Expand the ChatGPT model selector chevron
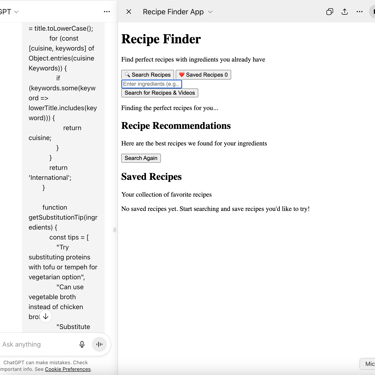 coord(16,12)
